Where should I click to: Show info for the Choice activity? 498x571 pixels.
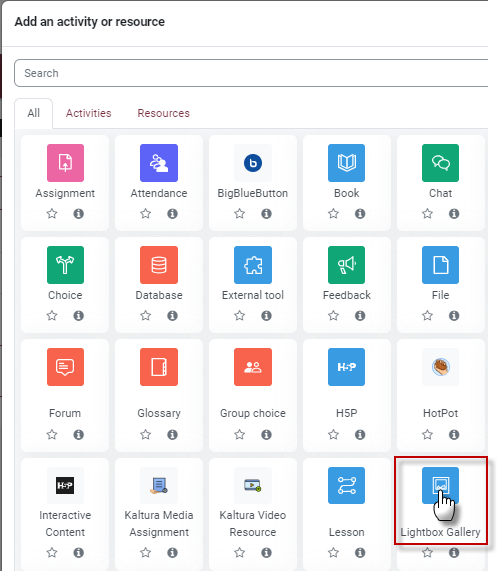[x=79, y=315]
